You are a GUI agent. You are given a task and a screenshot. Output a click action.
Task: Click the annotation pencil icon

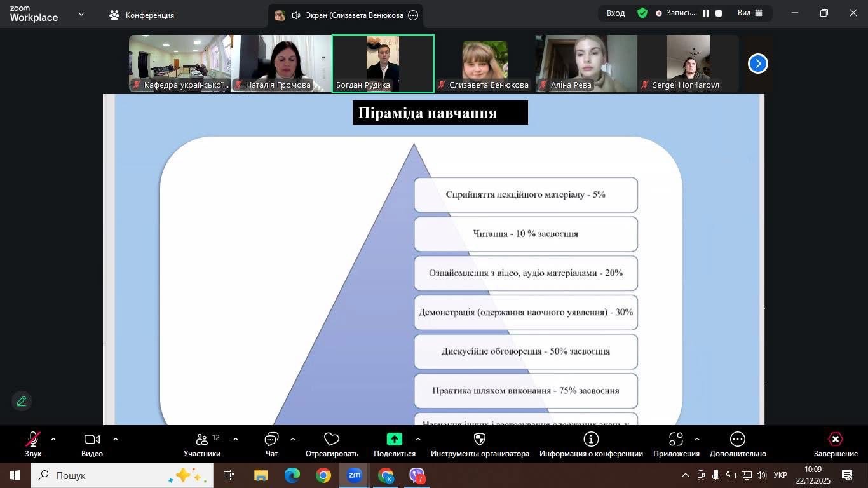point(22,401)
